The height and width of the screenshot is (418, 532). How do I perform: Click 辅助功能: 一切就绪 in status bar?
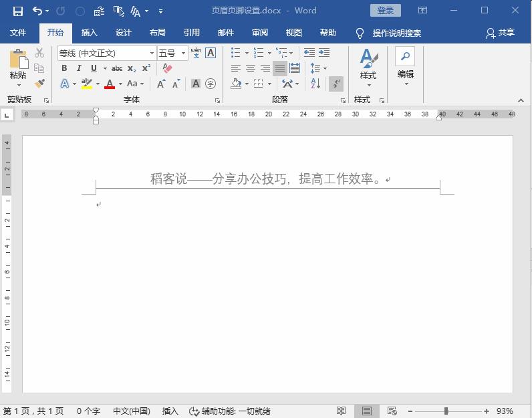tap(230, 411)
